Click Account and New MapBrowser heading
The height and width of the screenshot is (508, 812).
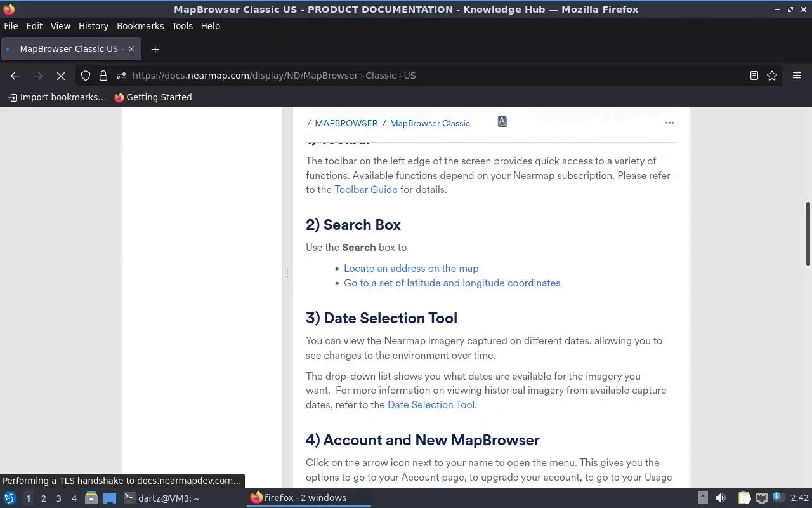coord(422,440)
